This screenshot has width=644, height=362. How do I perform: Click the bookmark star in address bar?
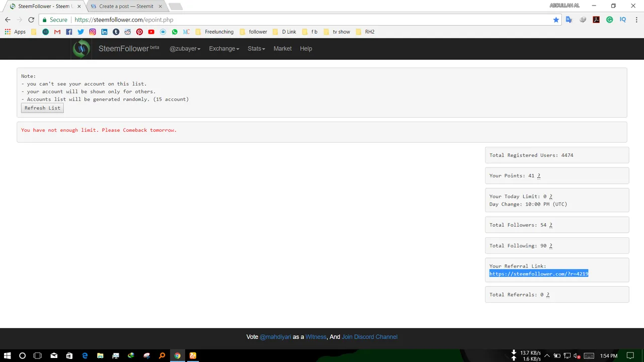(556, 20)
